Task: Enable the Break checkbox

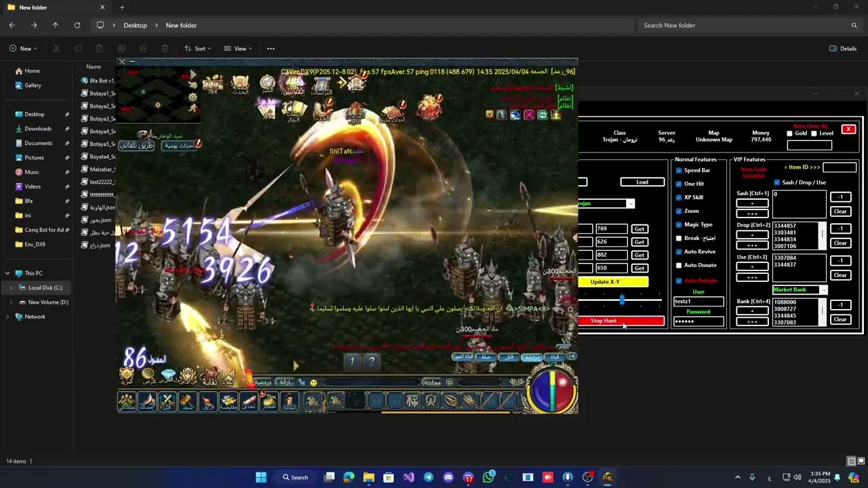Action: (x=679, y=238)
